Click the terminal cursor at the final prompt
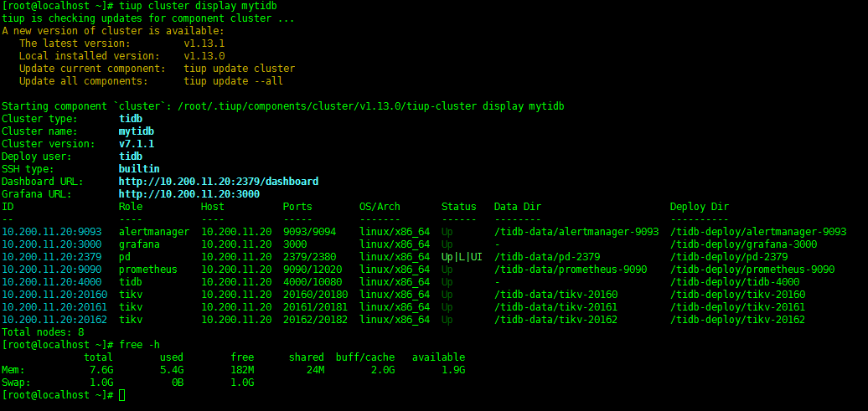Image resolution: width=868 pixels, height=411 pixels. [x=122, y=395]
